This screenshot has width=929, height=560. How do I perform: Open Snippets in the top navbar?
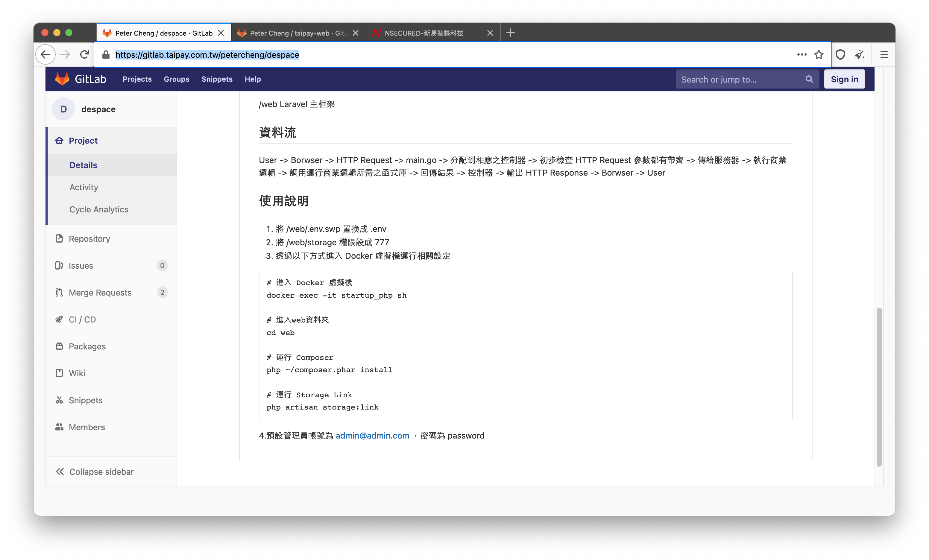tap(217, 79)
